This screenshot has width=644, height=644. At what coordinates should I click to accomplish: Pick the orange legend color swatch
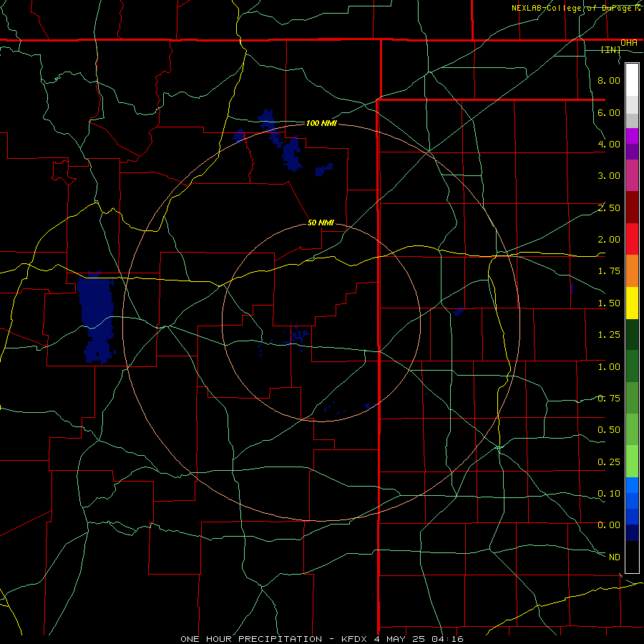[x=632, y=271]
